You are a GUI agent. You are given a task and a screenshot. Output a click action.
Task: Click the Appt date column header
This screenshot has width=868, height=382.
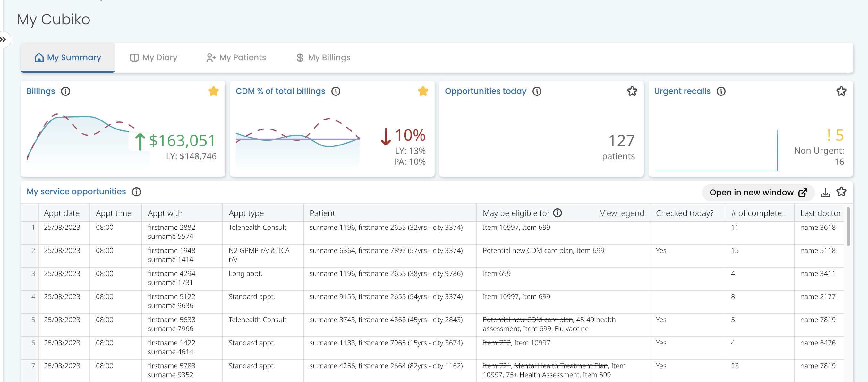click(x=62, y=213)
